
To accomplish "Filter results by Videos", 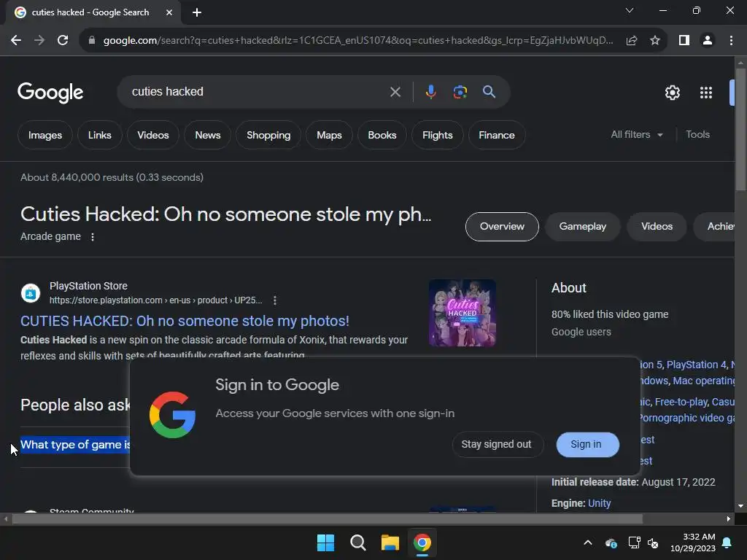I will click(153, 135).
